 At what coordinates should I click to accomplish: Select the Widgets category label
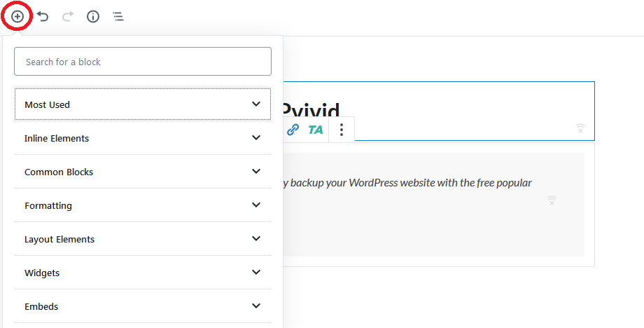[x=42, y=273]
